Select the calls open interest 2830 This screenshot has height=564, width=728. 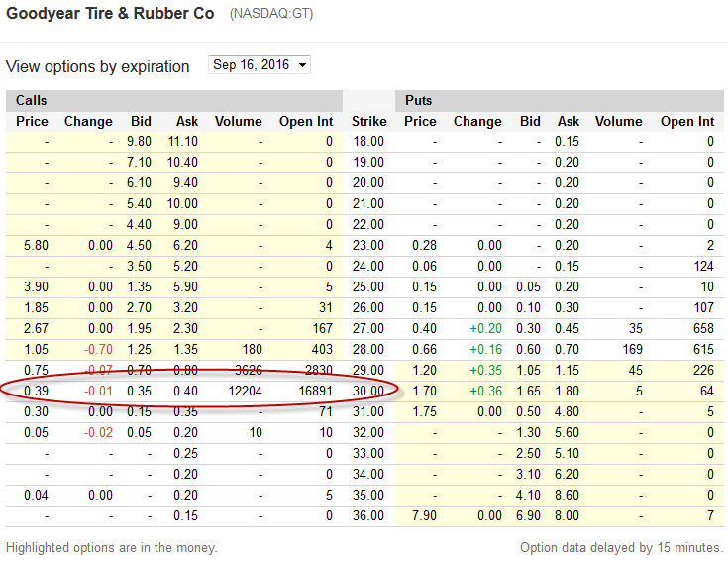319,371
